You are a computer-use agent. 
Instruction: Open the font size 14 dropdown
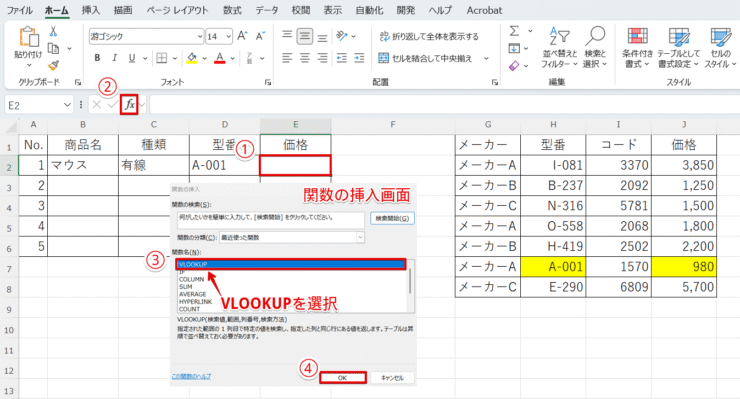coord(229,36)
